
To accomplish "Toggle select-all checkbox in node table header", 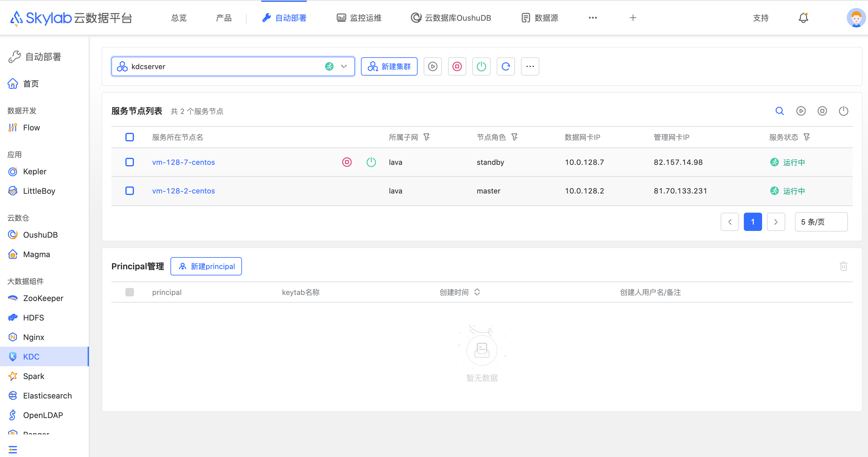I will click(129, 137).
